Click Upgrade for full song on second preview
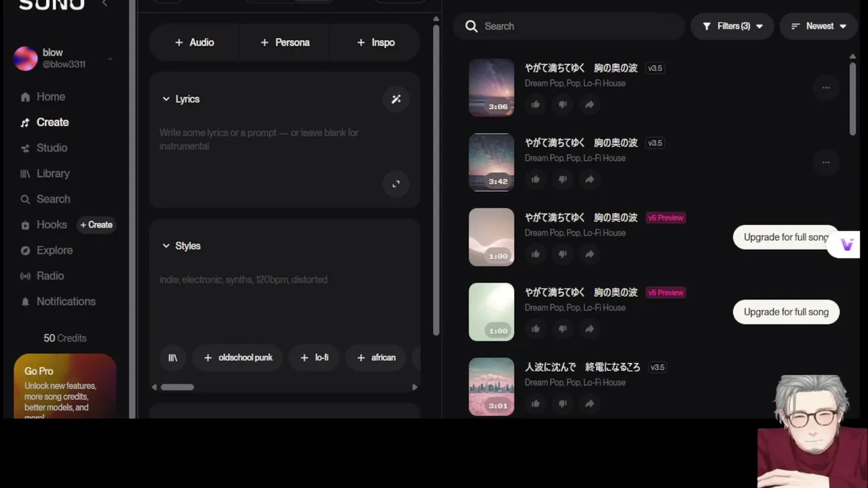 786,312
